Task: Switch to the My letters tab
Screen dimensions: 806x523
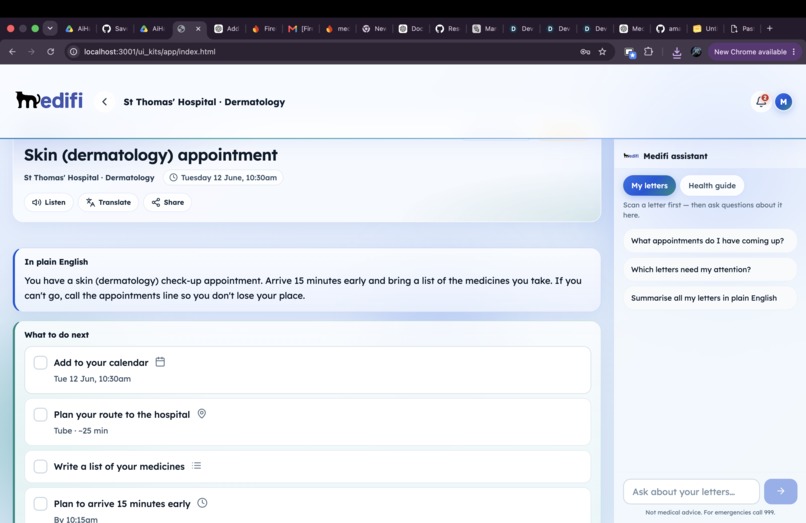Action: click(649, 186)
